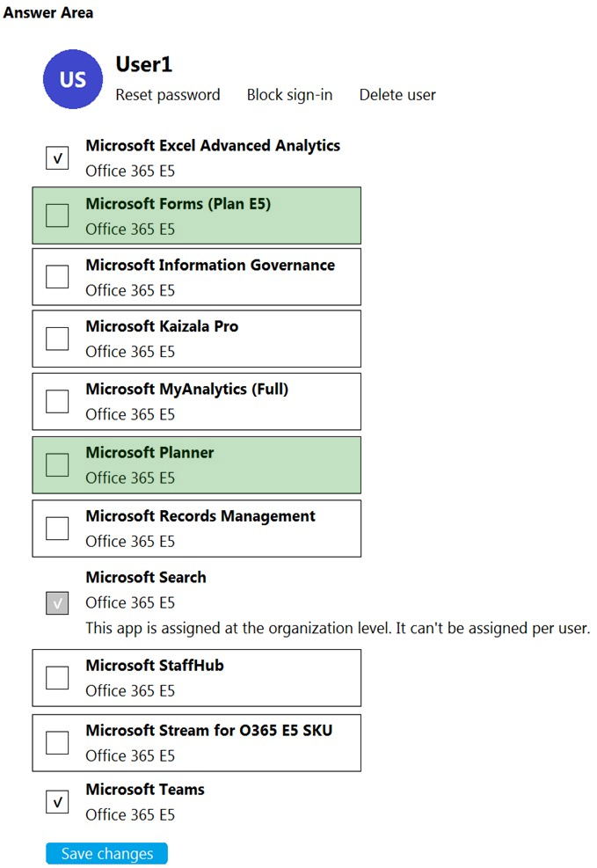Click the Microsoft Teams label text

(x=145, y=790)
